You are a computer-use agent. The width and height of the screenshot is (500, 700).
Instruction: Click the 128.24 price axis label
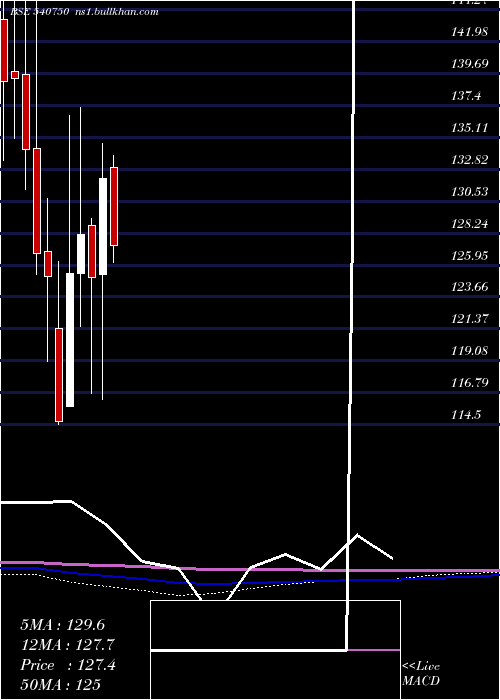[469, 224]
